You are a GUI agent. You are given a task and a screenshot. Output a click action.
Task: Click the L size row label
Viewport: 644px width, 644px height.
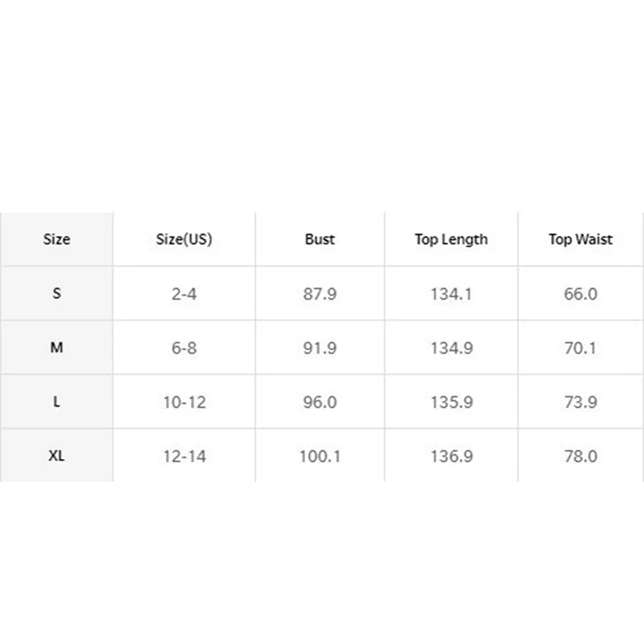click(56, 402)
